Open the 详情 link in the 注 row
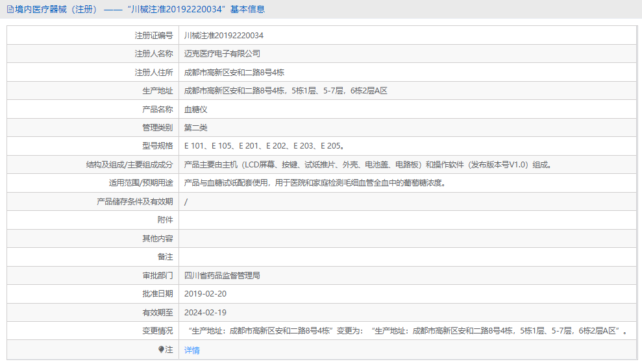The image size is (642, 364). click(191, 350)
